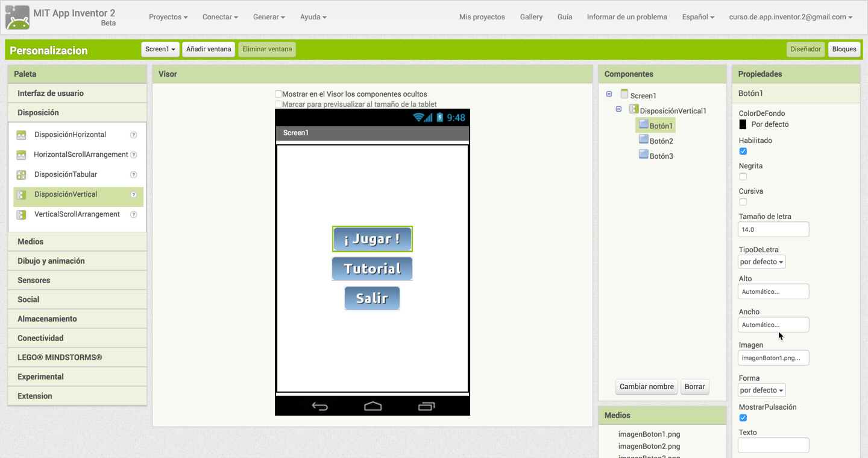This screenshot has width=868, height=458.
Task: Switch to Diseñador view
Action: click(x=805, y=49)
